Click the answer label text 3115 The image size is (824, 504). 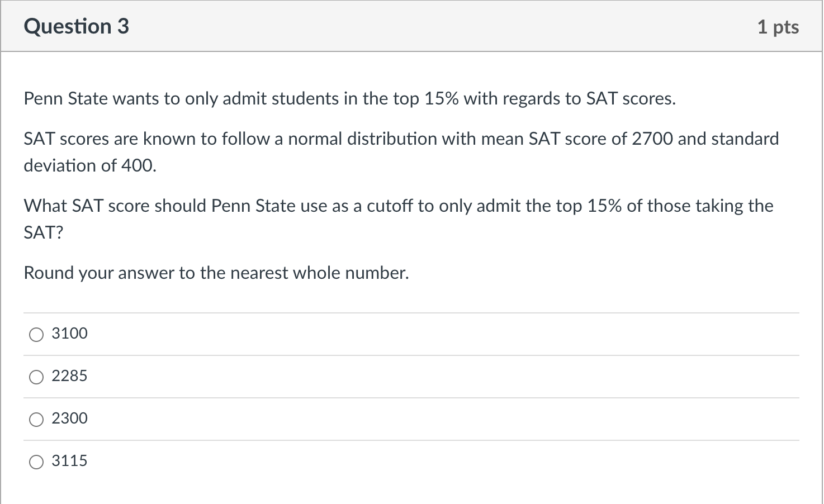(69, 461)
